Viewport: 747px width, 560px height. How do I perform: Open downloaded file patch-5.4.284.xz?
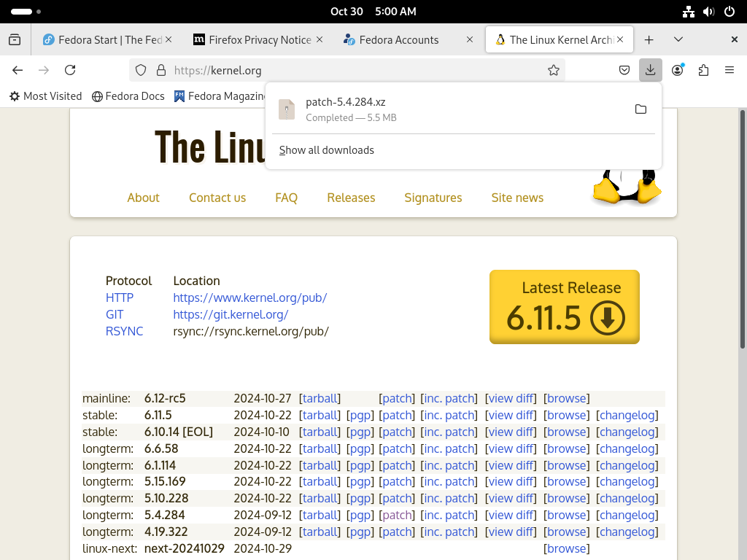(448, 109)
